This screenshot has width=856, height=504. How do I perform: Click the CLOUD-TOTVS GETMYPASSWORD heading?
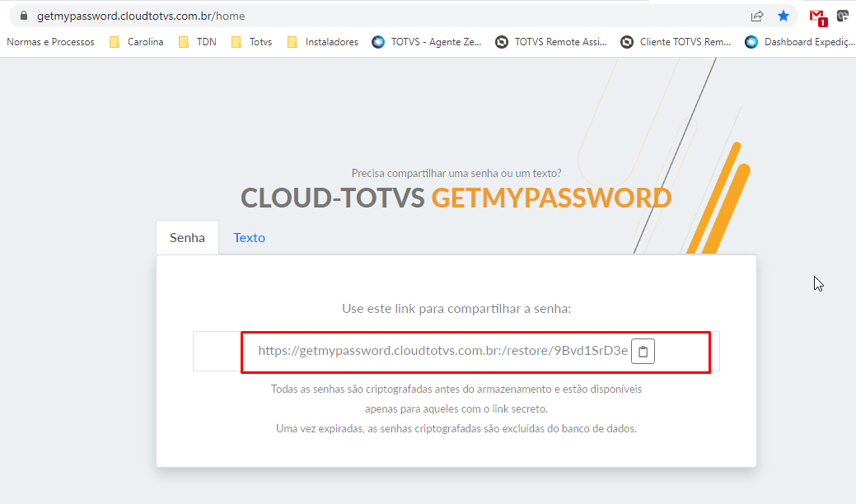tap(456, 198)
